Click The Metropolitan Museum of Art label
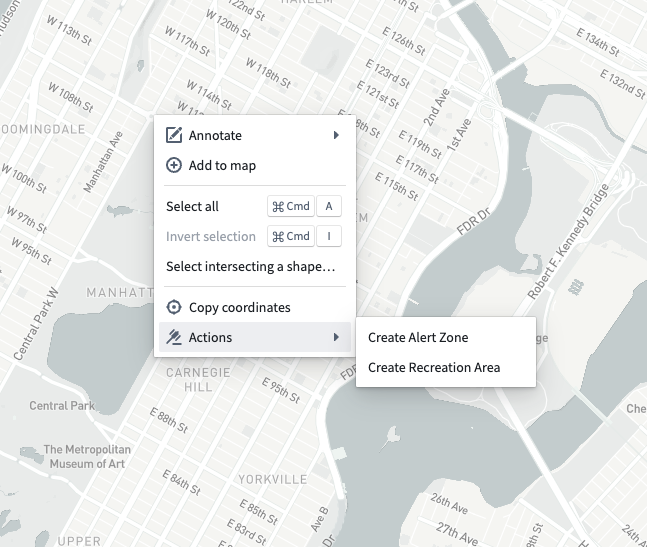The height and width of the screenshot is (547, 647). (87, 457)
